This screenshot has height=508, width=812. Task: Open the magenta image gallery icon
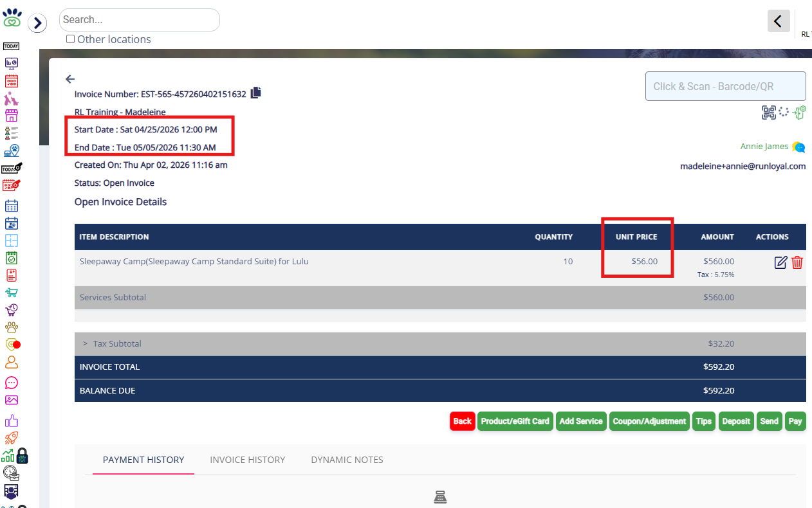click(12, 400)
